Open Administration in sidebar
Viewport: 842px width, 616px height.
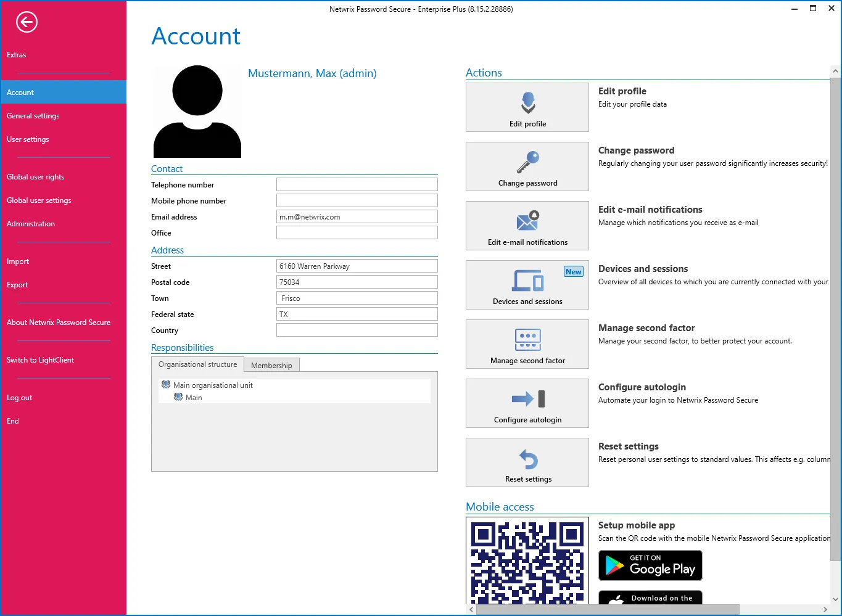click(64, 224)
